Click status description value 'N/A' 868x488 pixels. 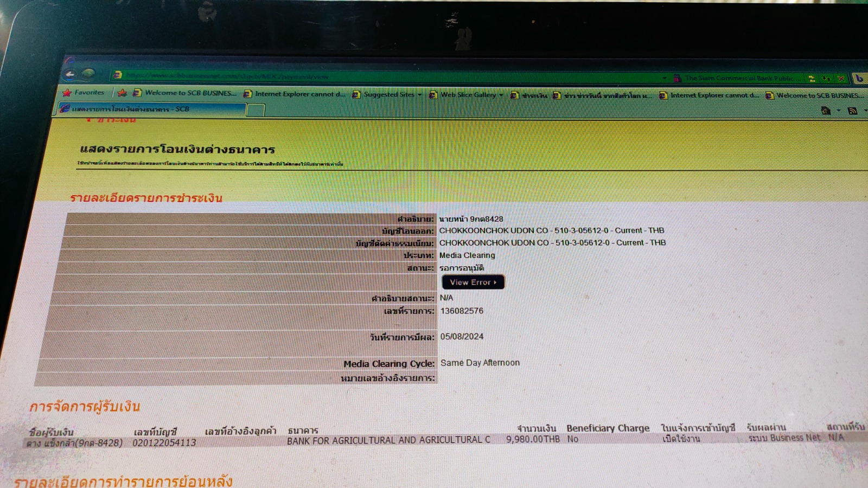(446, 298)
